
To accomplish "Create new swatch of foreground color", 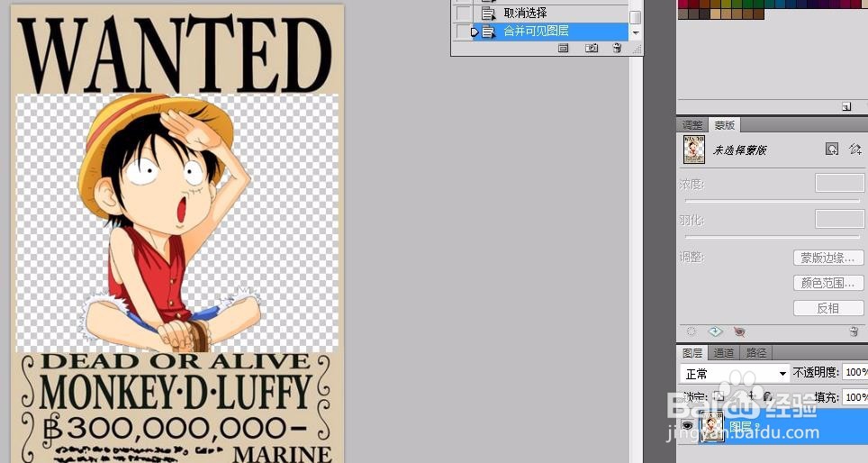I will 846,106.
